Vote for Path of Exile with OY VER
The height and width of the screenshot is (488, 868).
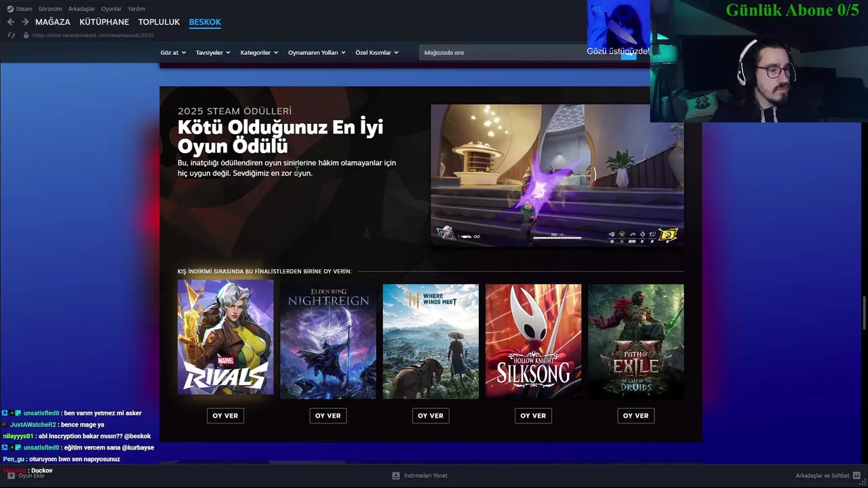coord(636,415)
